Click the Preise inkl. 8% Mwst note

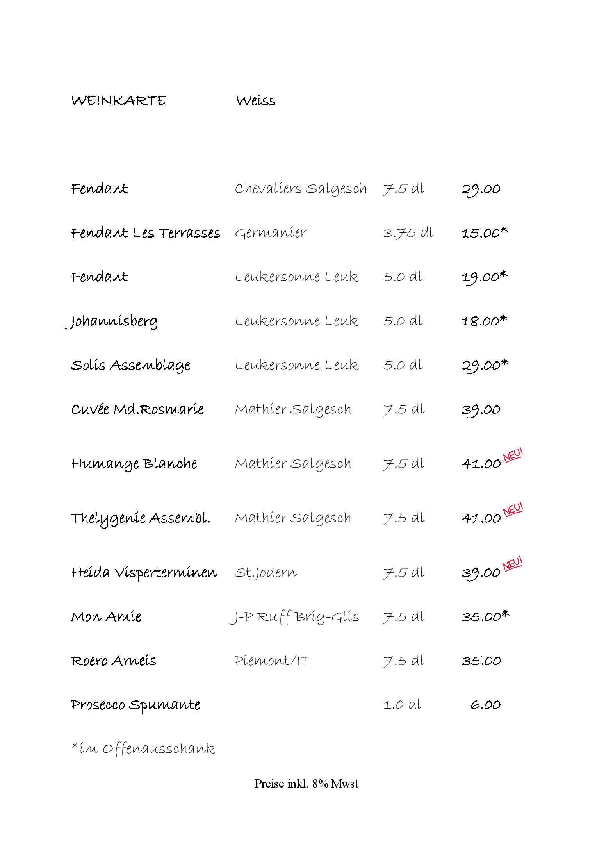coord(306,784)
